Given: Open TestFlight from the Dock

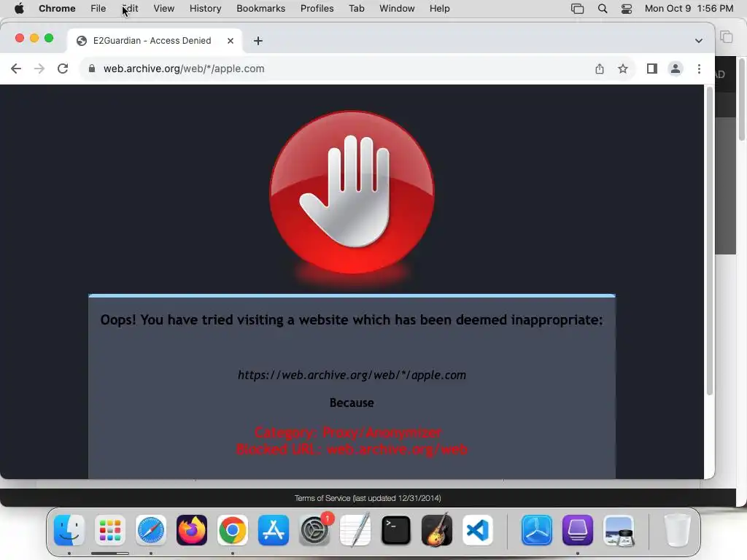Looking at the screenshot, I should pos(537,530).
